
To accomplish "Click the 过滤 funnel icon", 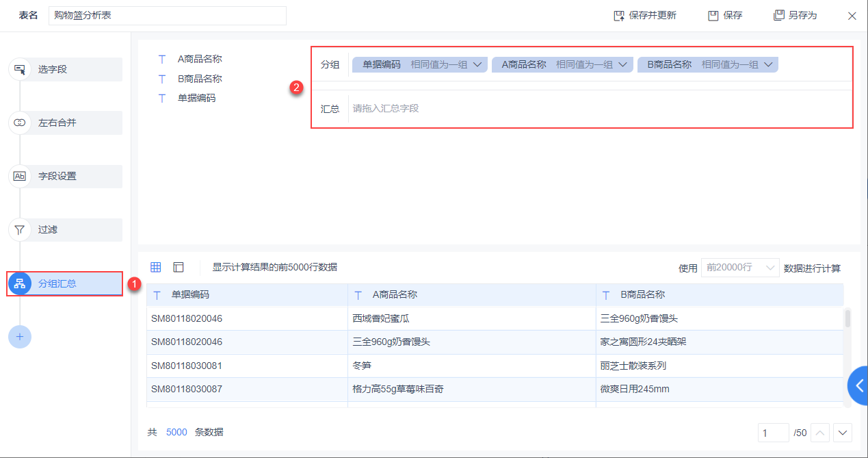I will [20, 229].
